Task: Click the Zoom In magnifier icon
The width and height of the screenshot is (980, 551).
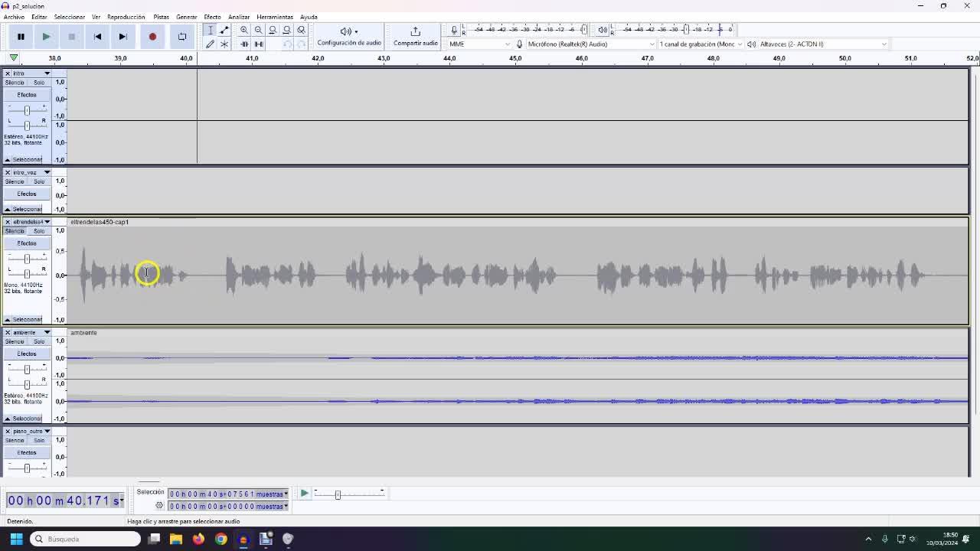Action: tap(244, 30)
